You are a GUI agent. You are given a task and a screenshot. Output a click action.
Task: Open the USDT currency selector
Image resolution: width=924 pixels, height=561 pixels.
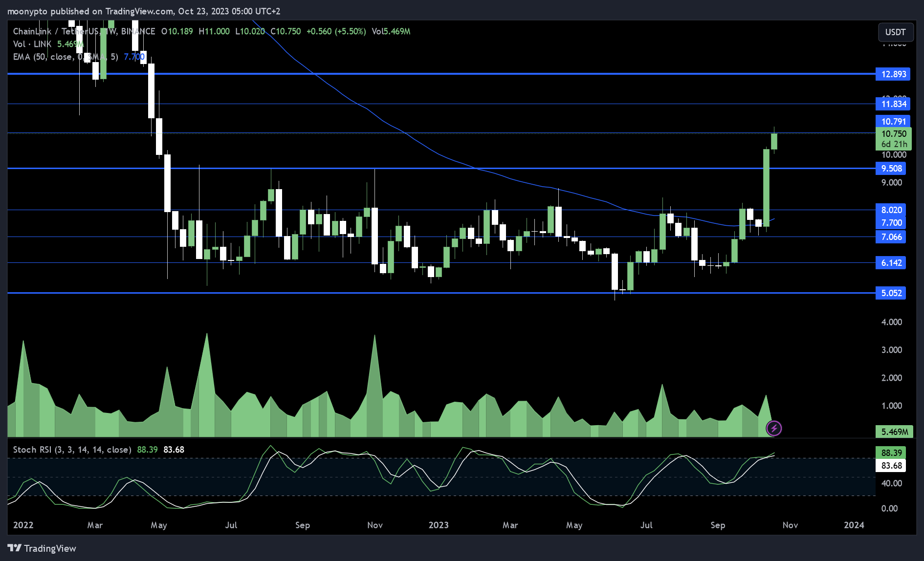pyautogui.click(x=895, y=32)
